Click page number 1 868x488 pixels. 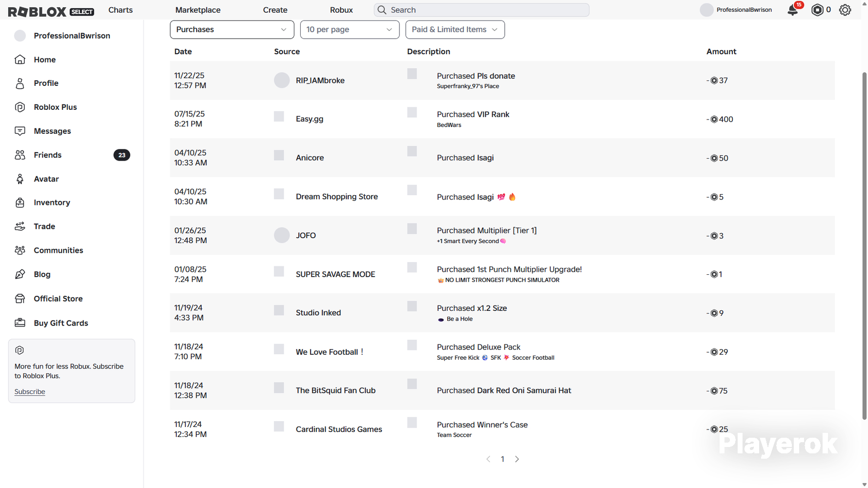(x=502, y=459)
